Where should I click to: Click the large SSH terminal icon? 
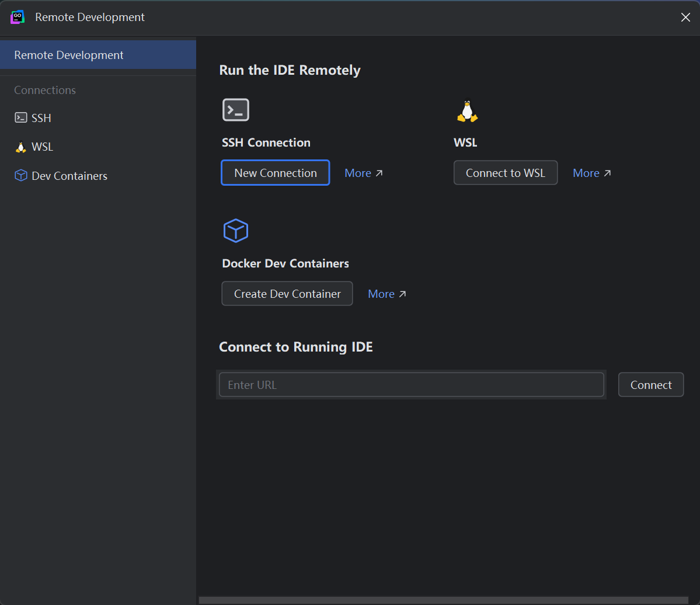236,110
